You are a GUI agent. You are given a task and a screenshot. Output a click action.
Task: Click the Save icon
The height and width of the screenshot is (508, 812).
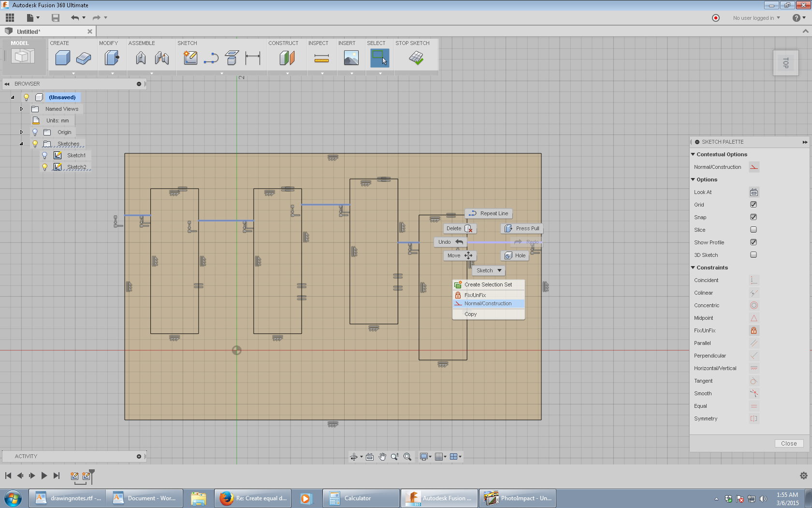[56, 18]
